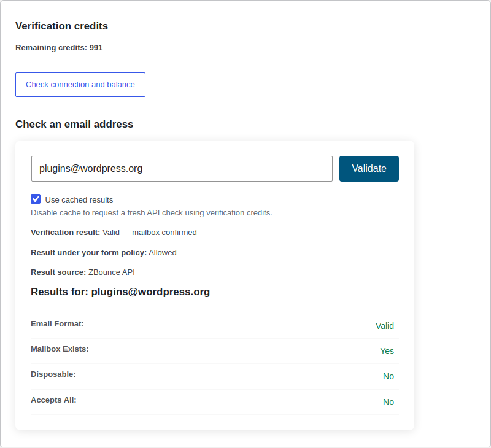The height and width of the screenshot is (448, 491).
Task: Click the 'Results for: plugins@wordpress.org' heading
Action: tap(120, 292)
